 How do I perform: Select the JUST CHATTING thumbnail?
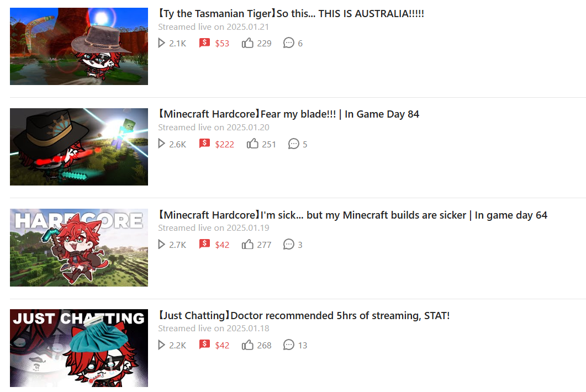coord(79,348)
